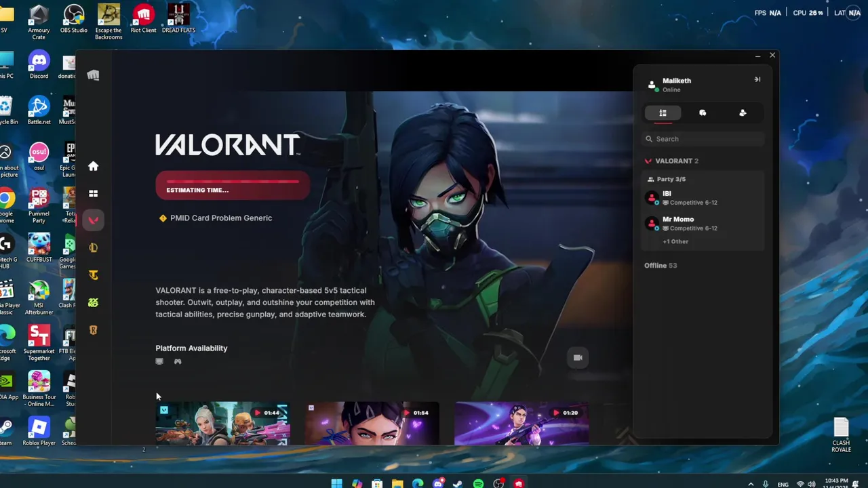Open the Windows Start menu
This screenshot has width=868, height=488.
coord(336,483)
